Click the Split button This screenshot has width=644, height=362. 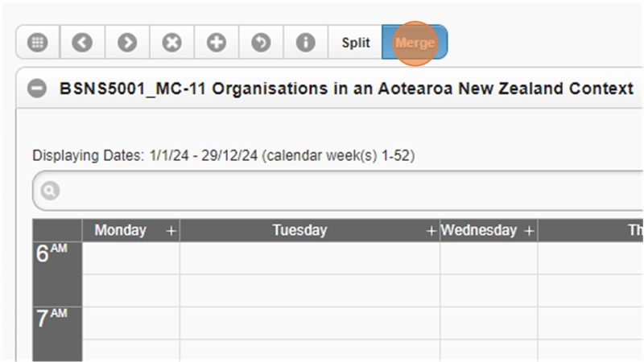tap(355, 43)
